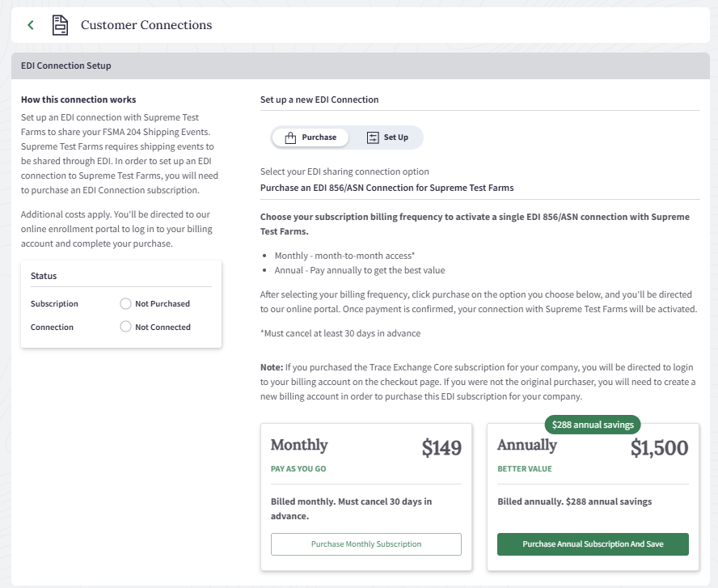This screenshot has height=588, width=718.
Task: Click Purchase Annual Subscription And Save
Action: click(593, 544)
